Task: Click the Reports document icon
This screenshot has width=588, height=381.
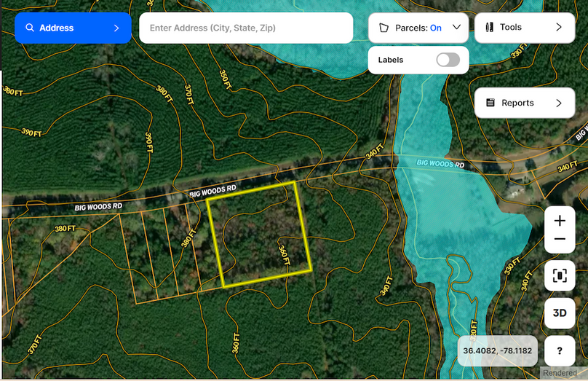Action: 490,103
